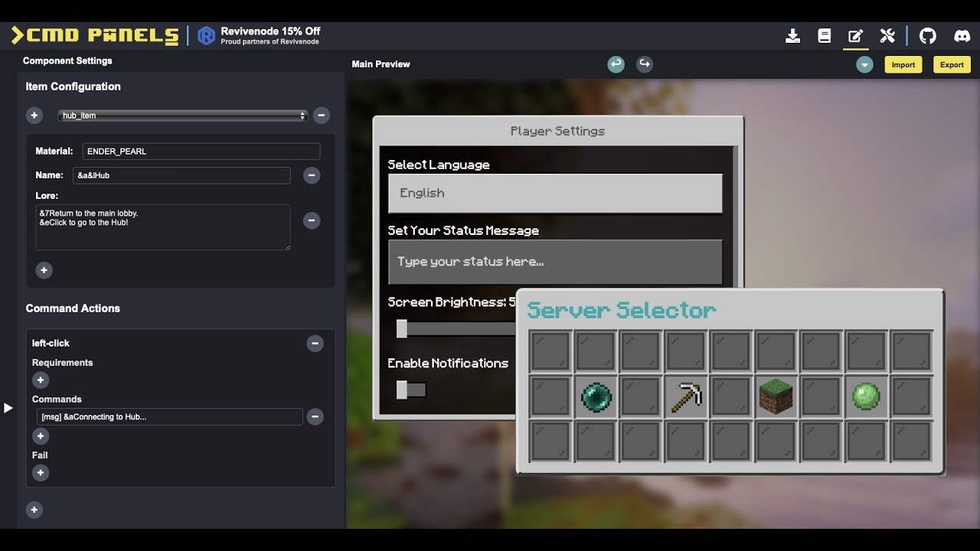Image resolution: width=980 pixels, height=551 pixels.
Task: Select the editor pencil icon
Action: click(855, 36)
